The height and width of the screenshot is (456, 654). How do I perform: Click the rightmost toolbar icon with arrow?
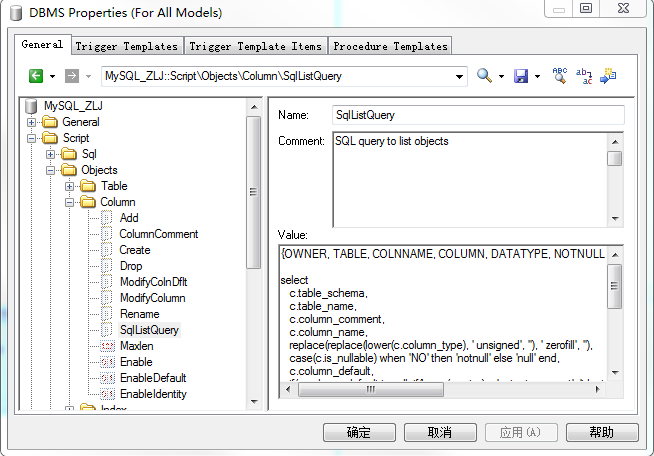click(x=608, y=76)
